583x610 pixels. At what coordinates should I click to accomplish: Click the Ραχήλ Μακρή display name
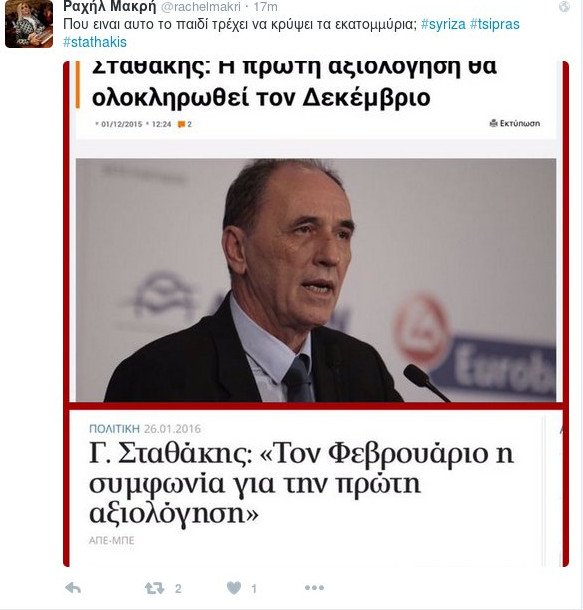109,7
